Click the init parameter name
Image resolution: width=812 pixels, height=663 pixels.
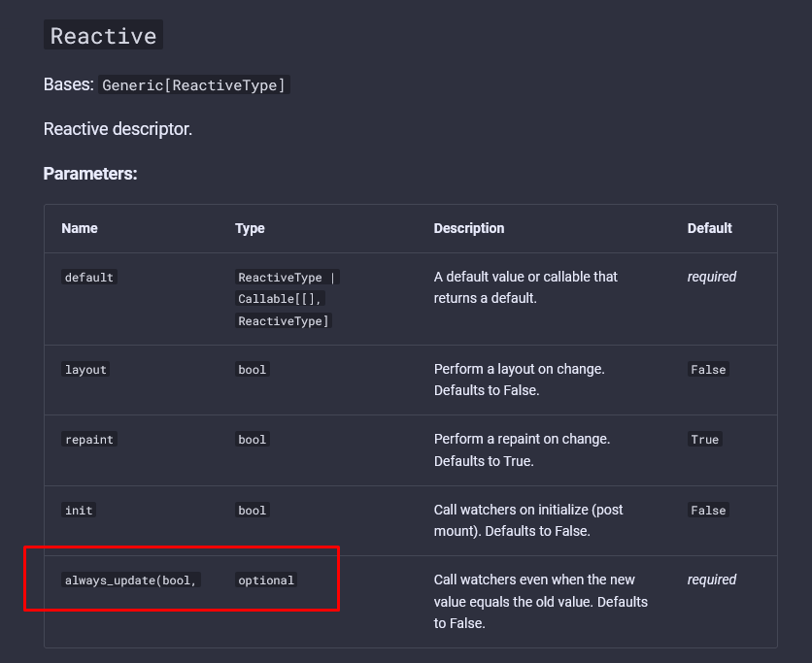pyautogui.click(x=78, y=510)
